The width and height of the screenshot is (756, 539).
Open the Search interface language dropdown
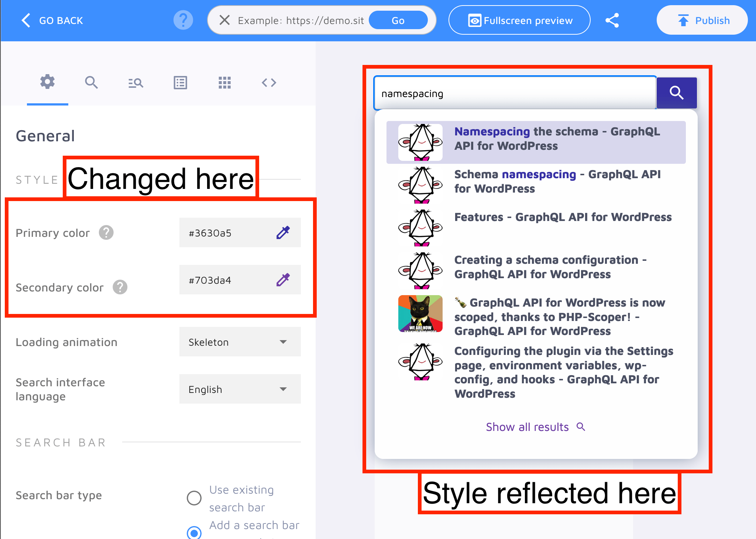pos(240,389)
